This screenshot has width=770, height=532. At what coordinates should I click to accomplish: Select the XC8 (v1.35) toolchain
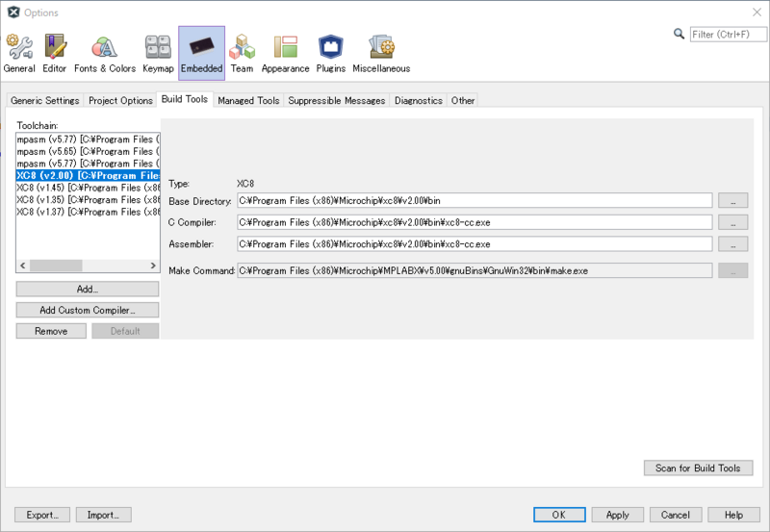click(x=88, y=200)
